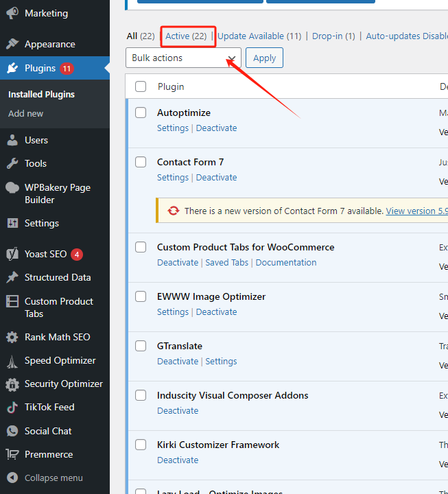Open Add new plugin submenu item
The width and height of the screenshot is (448, 494).
[26, 113]
